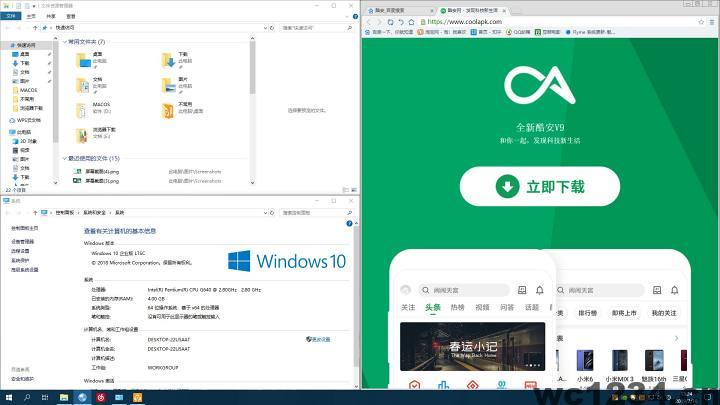Click the magnifier in File Explorer search box
Screen dimensions: 720x405
click(349, 28)
